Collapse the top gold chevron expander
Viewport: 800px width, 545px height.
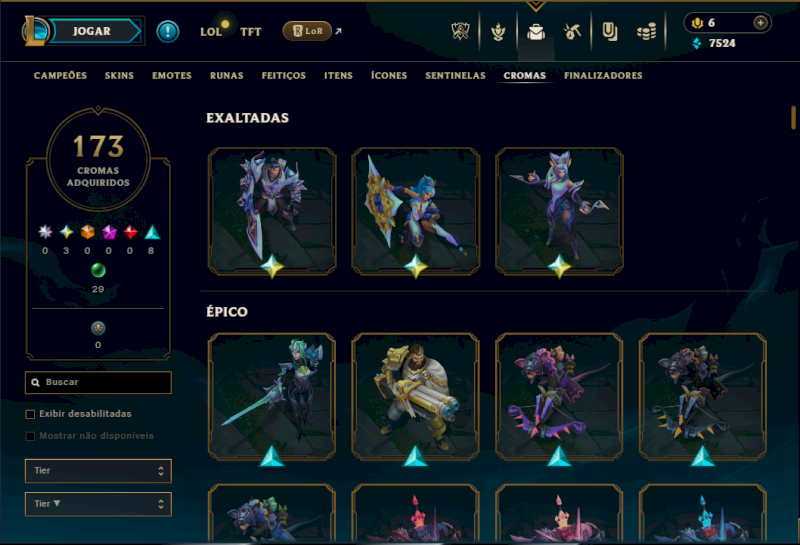[536, 6]
